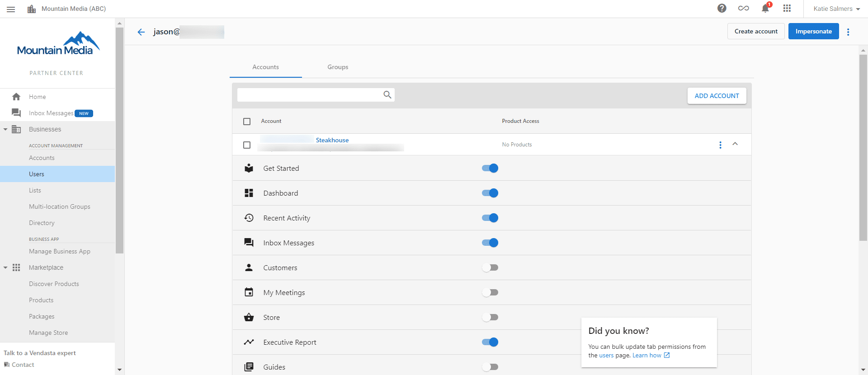Screen dimensions: 868x375
Task: Check the Steakhouse account checkbox
Action: tap(247, 145)
